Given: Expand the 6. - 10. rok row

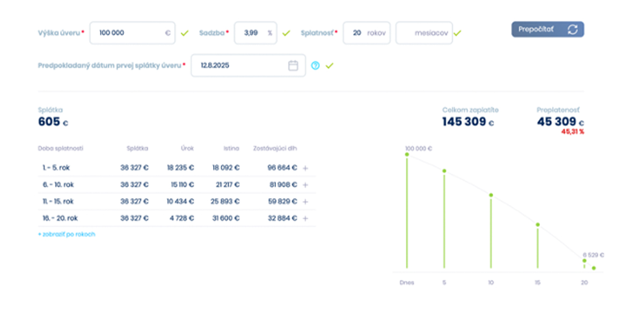Looking at the screenshot, I should [305, 185].
